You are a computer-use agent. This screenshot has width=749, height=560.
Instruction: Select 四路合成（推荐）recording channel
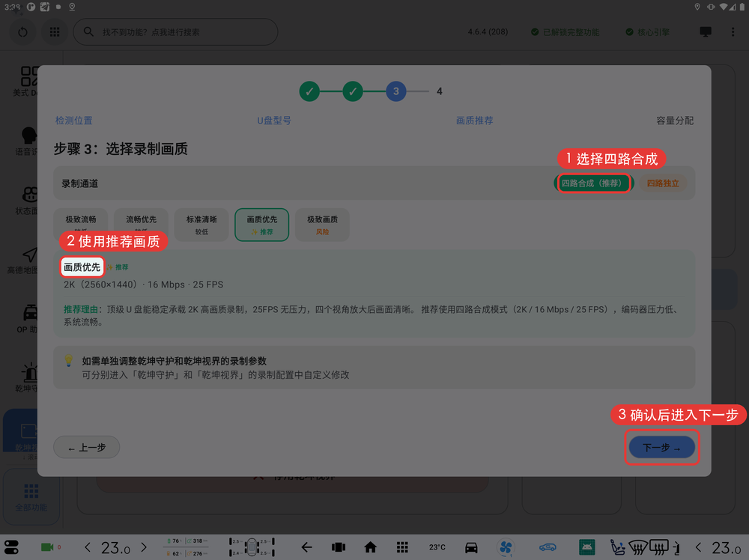594,183
